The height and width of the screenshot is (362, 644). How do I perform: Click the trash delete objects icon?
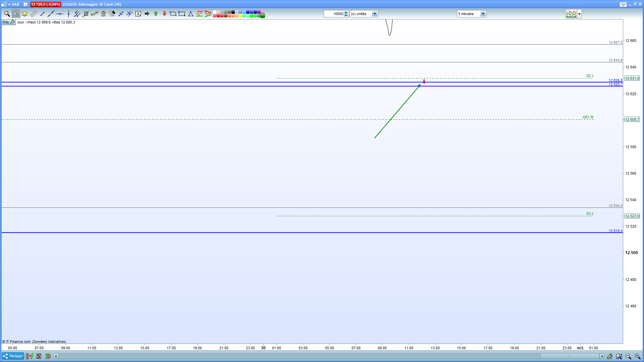[x=103, y=14]
